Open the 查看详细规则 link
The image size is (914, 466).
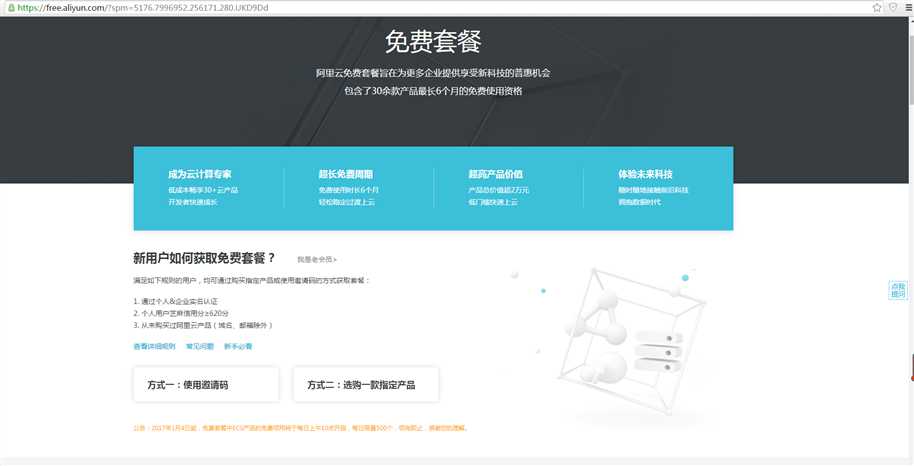(154, 346)
